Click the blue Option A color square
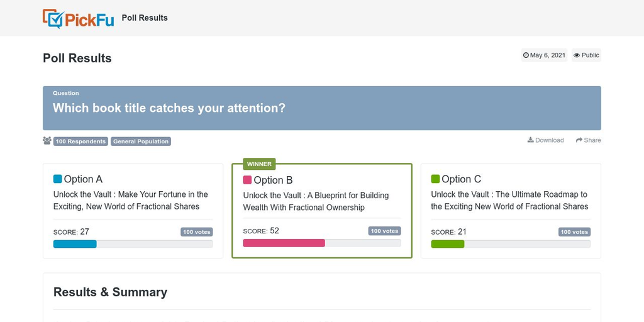The image size is (644, 322). point(57,179)
